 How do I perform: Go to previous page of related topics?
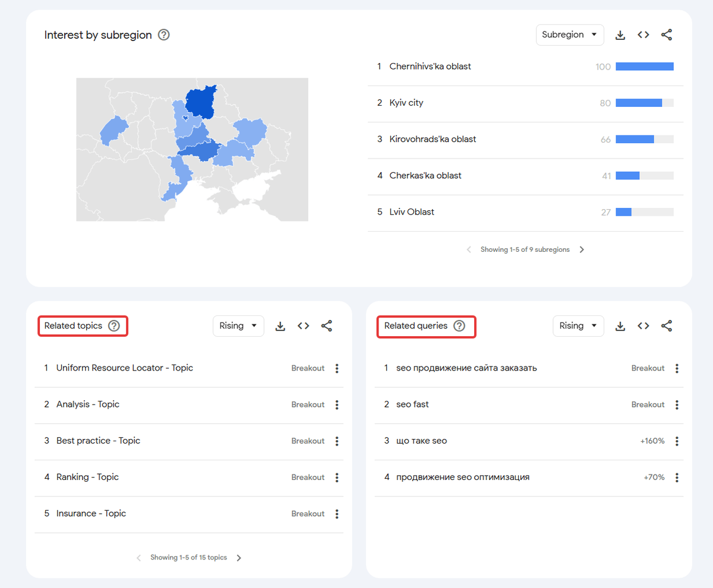pos(138,558)
